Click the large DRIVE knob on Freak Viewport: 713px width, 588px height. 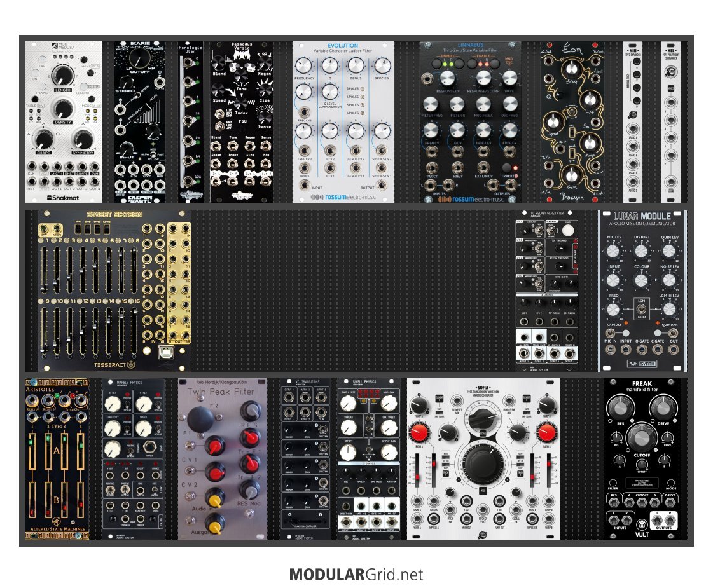pyautogui.click(x=663, y=407)
